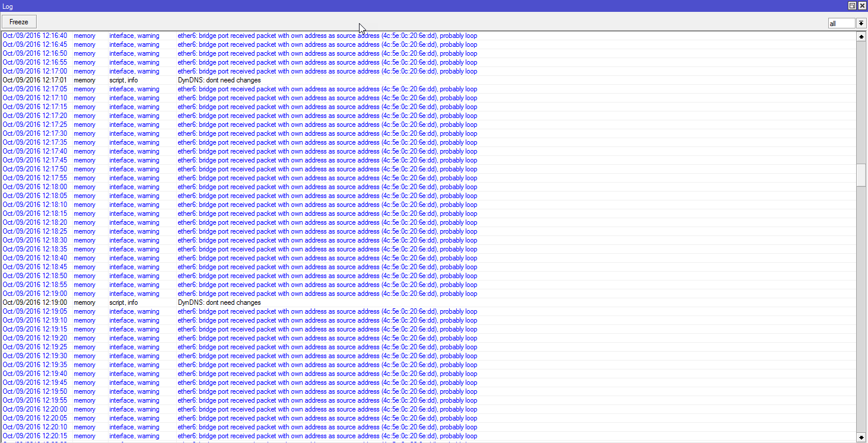The height and width of the screenshot is (443, 868).
Task: Open the topic filter dropdown arrow
Action: pos(861,23)
